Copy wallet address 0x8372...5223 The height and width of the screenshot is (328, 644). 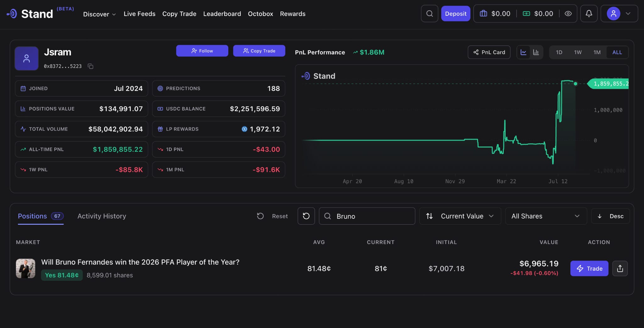point(91,66)
